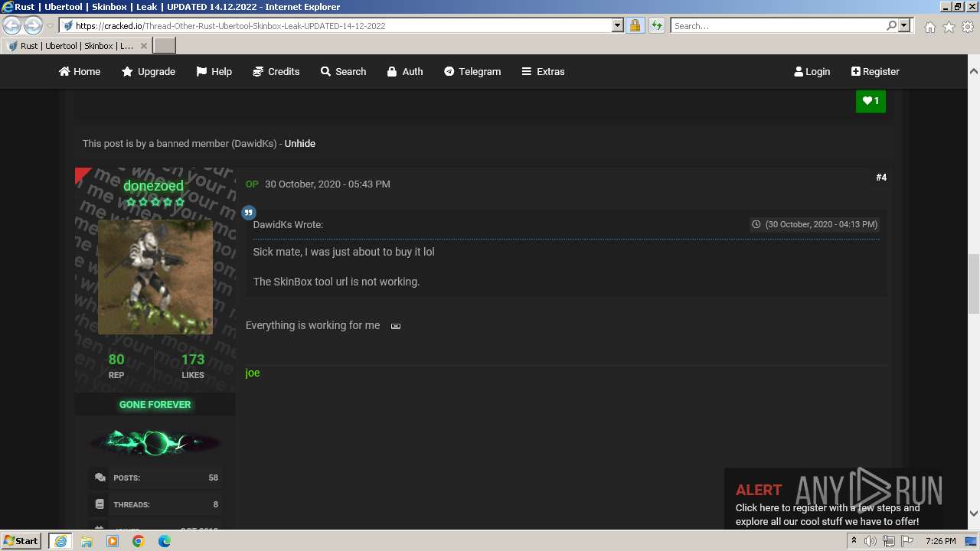
Task: Click the quote icon on DawidKs quote
Action: (x=249, y=212)
